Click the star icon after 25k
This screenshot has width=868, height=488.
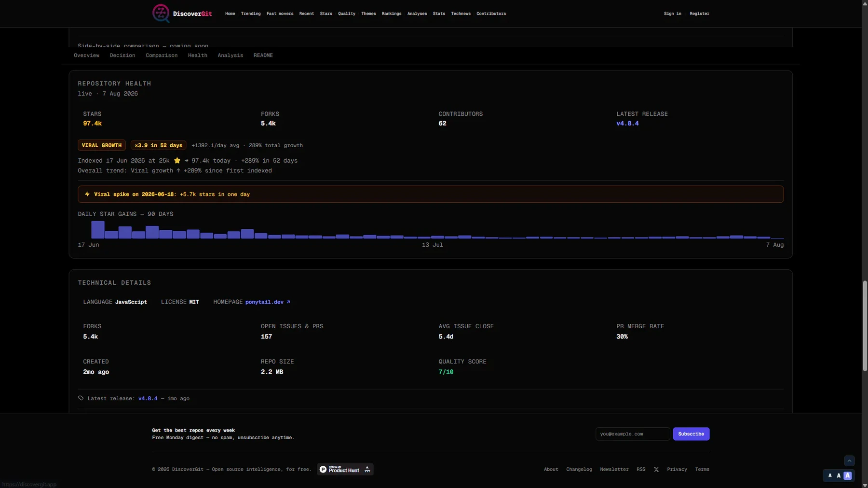click(x=177, y=161)
